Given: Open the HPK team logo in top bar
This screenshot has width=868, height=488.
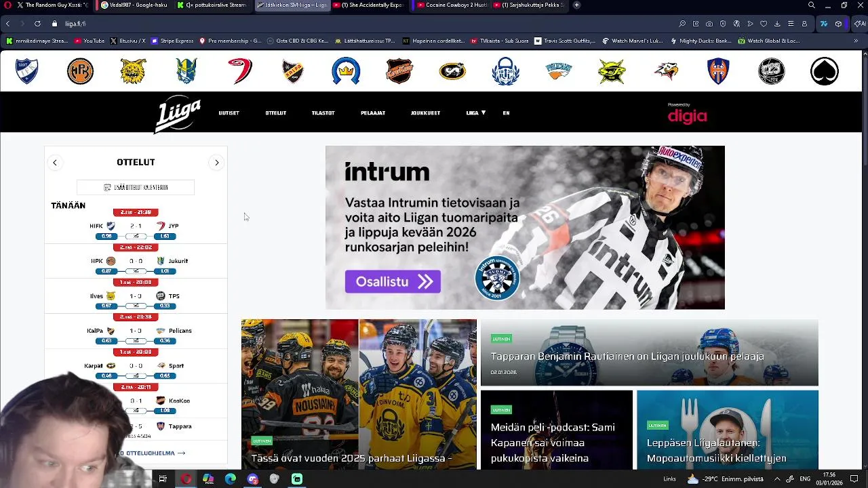Looking at the screenshot, I should pos(80,71).
